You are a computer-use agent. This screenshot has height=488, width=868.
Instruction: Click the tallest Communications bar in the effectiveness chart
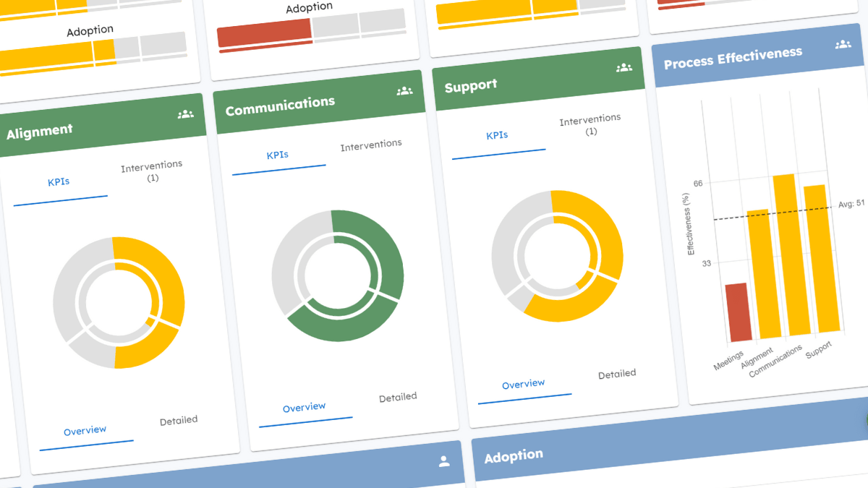(793, 254)
